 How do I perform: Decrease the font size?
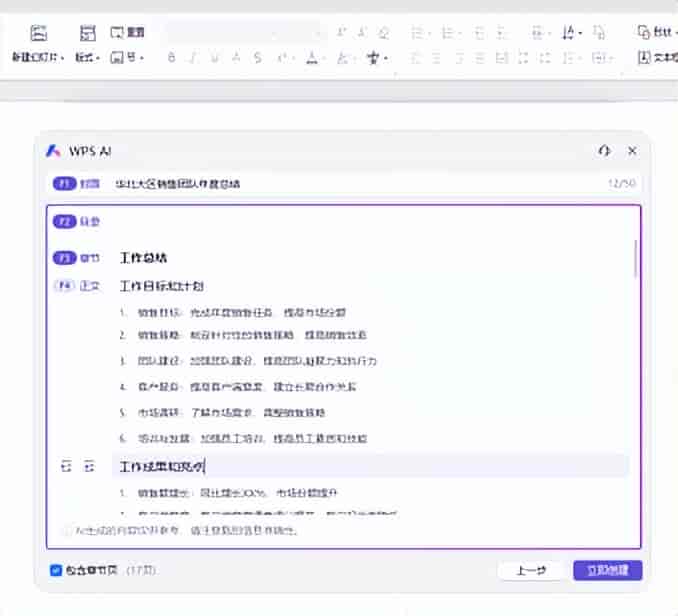[x=362, y=32]
